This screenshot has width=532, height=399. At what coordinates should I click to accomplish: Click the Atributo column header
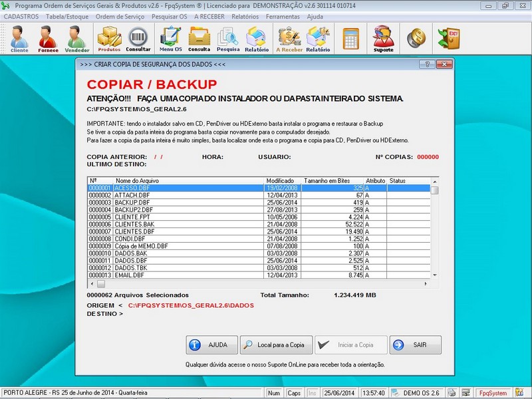(375, 181)
